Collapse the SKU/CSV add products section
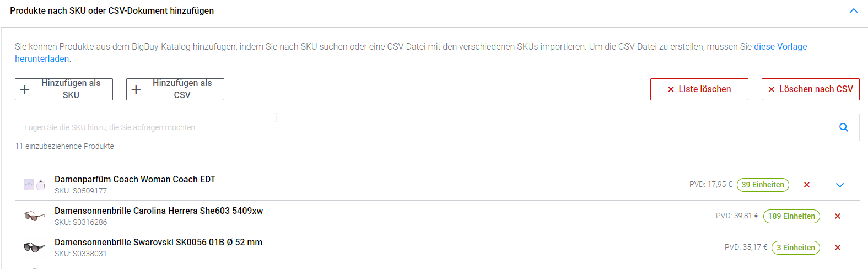868x269 pixels. click(x=854, y=10)
